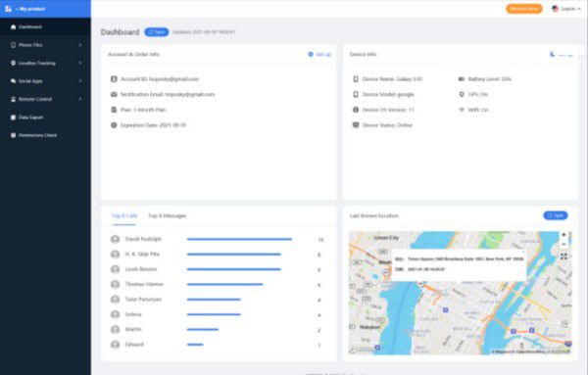Select the Martin contact name
Screen dimensions: 588x375
pos(133,330)
